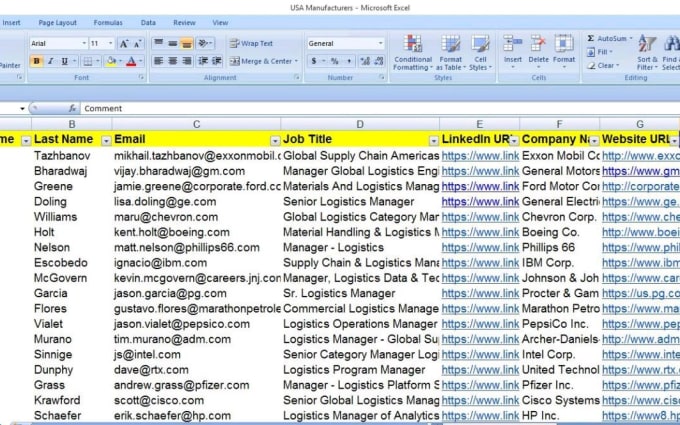Set Top Align vertical alignment

pos(159,43)
